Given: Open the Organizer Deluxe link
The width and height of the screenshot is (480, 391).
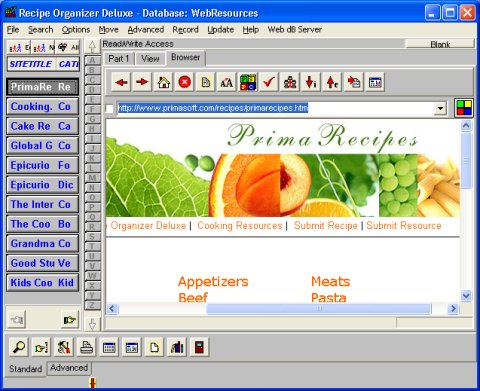Looking at the screenshot, I should (148, 226).
